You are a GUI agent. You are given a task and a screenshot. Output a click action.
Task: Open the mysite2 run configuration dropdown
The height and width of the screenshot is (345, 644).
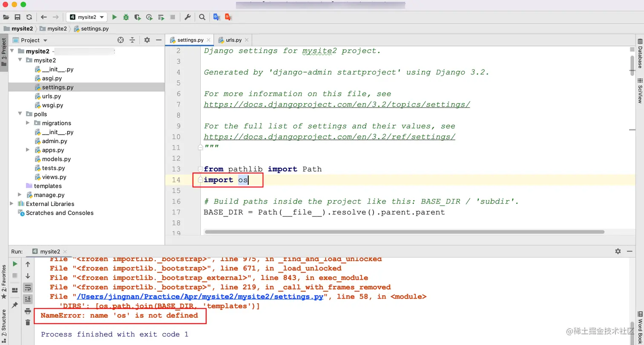click(86, 17)
